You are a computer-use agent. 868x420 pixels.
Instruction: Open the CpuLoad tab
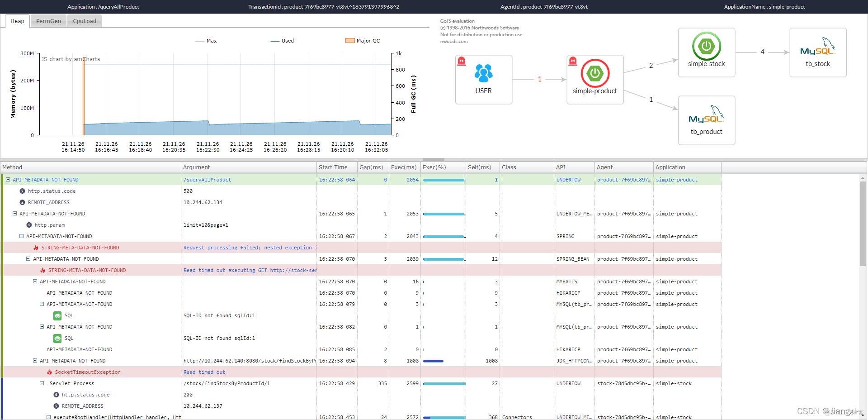point(85,21)
